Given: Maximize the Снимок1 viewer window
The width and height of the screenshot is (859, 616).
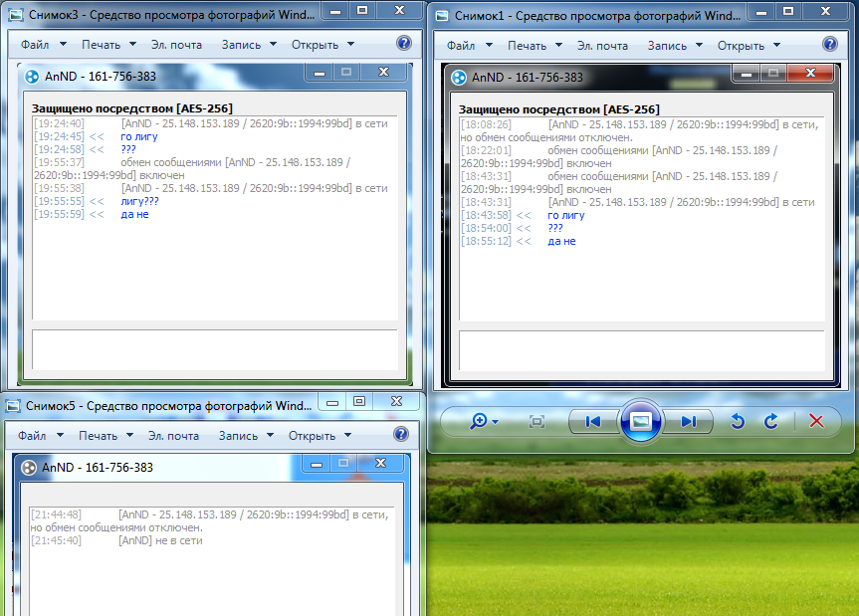Looking at the screenshot, I should [787, 11].
